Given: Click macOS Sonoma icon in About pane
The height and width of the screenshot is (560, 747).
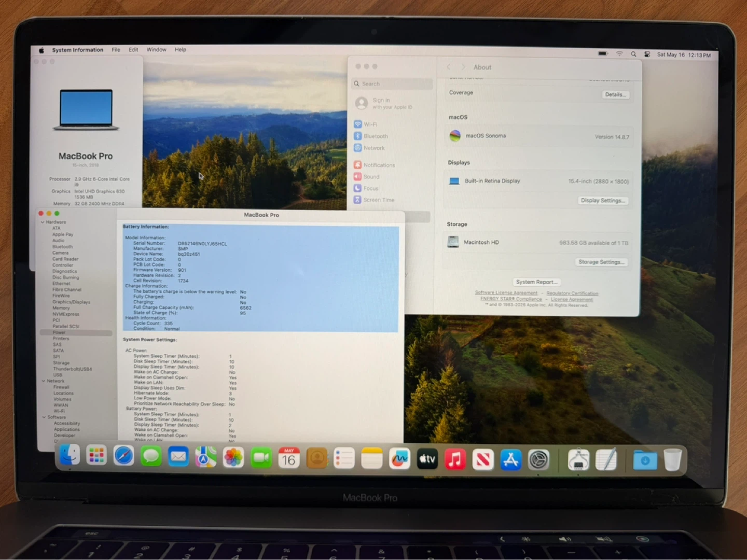Looking at the screenshot, I should [x=455, y=136].
